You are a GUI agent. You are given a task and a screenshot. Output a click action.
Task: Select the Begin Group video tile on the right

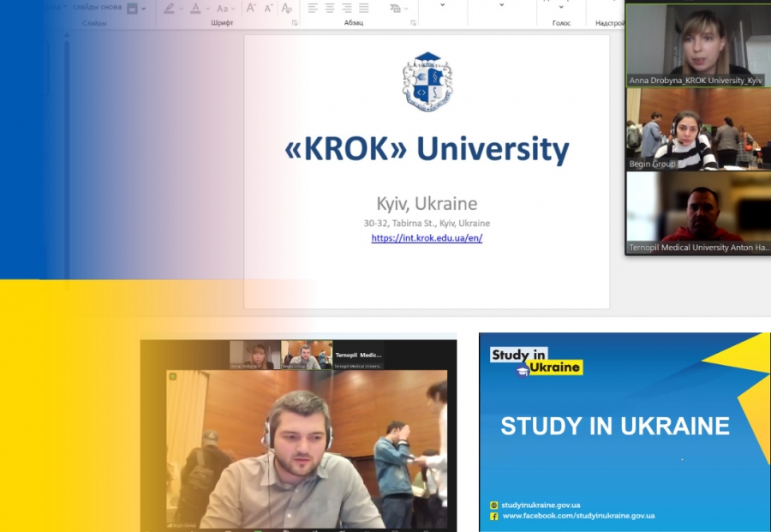pos(697,129)
